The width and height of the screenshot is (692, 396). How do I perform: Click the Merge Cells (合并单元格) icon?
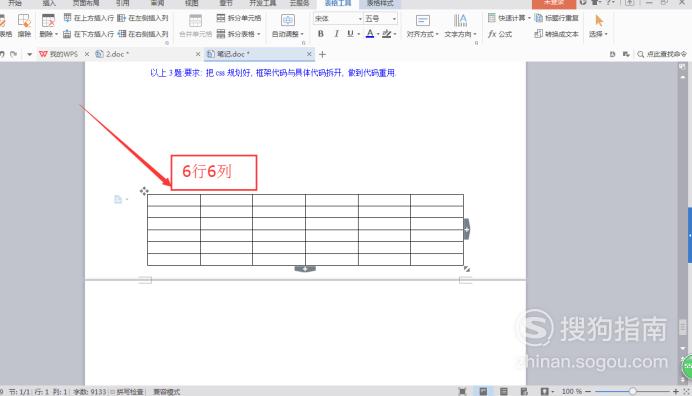[x=196, y=25]
